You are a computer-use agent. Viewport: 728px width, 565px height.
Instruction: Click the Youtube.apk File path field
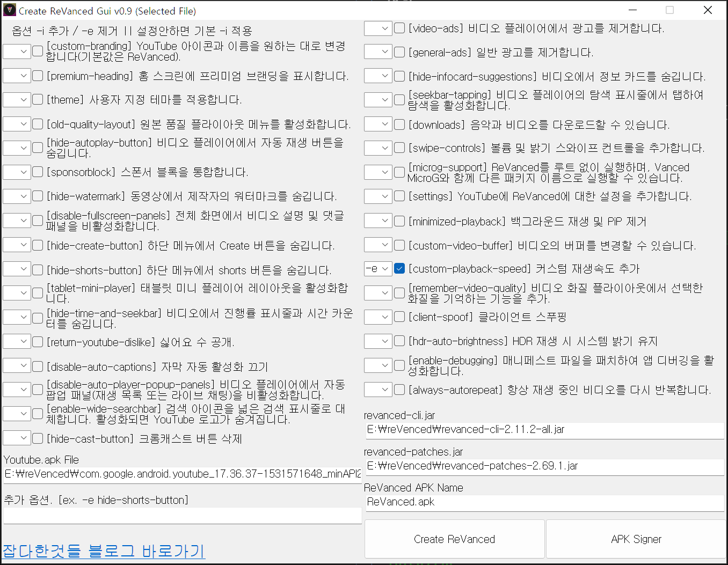point(183,474)
